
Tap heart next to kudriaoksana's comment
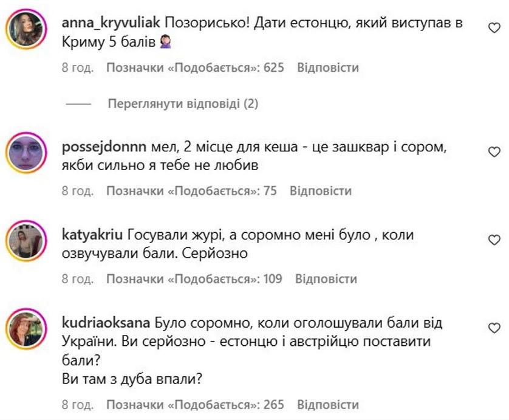point(494,328)
